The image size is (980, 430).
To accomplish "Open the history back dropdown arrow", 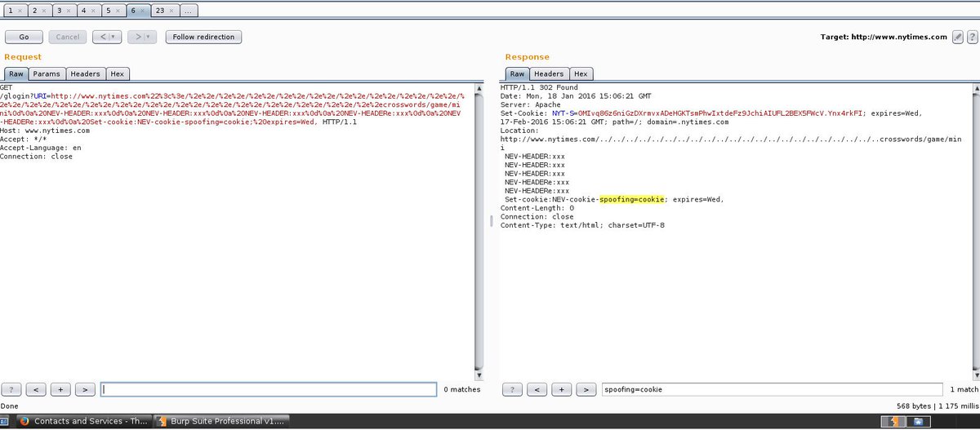I will (x=113, y=37).
